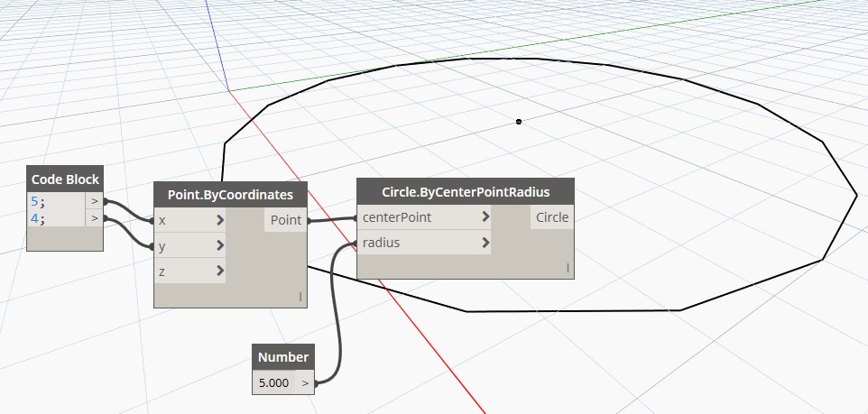This screenshot has height=414, width=868.
Task: Click the lacing indicator on Circle.ByCenterPointRadius
Action: tap(568, 267)
